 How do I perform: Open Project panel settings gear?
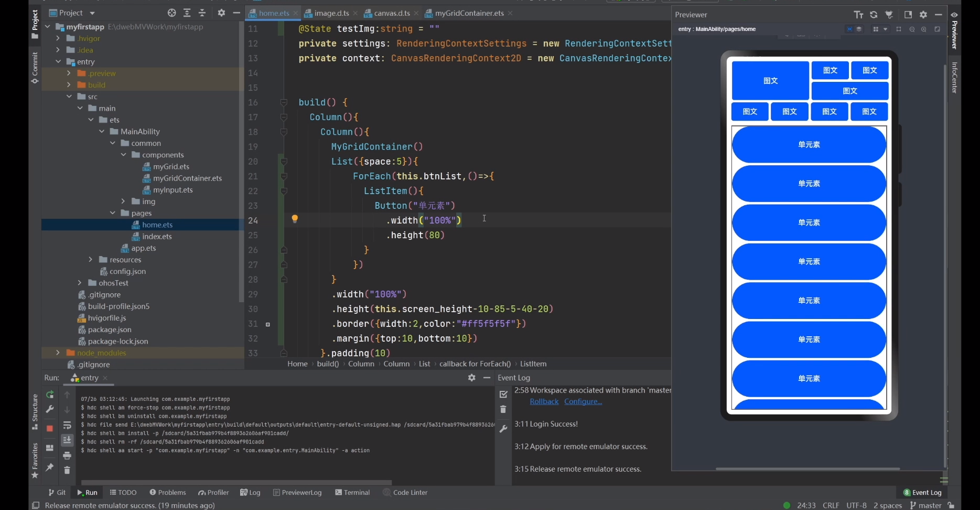(221, 13)
